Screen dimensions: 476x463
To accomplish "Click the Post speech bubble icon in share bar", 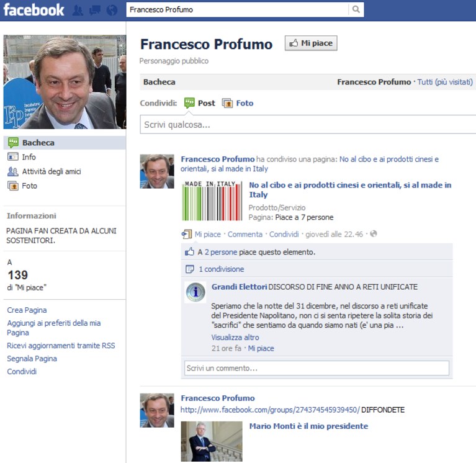I will point(189,103).
